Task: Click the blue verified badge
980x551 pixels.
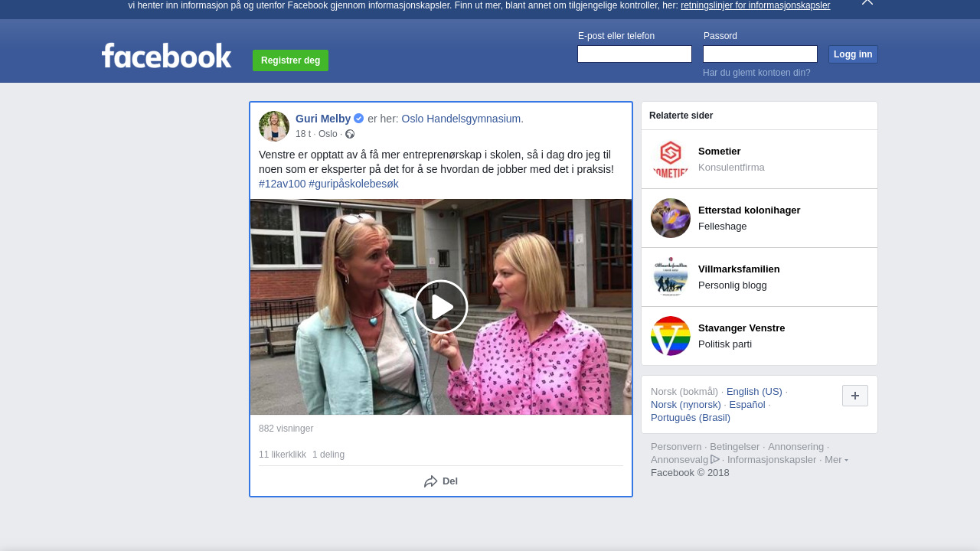Action: [x=358, y=119]
